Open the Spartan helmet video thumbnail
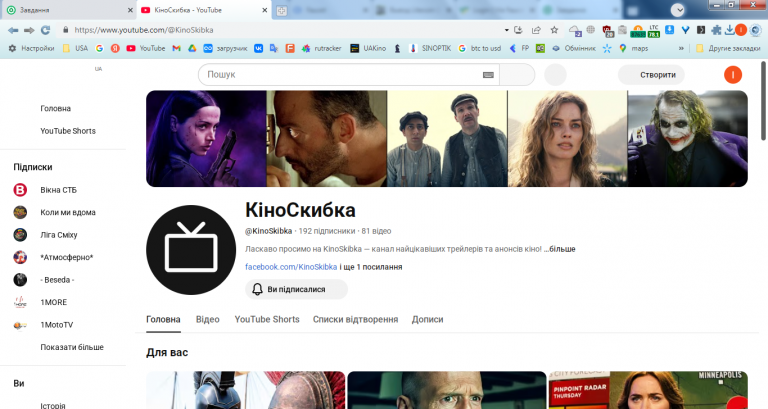The width and height of the screenshot is (768, 409). coord(245,390)
